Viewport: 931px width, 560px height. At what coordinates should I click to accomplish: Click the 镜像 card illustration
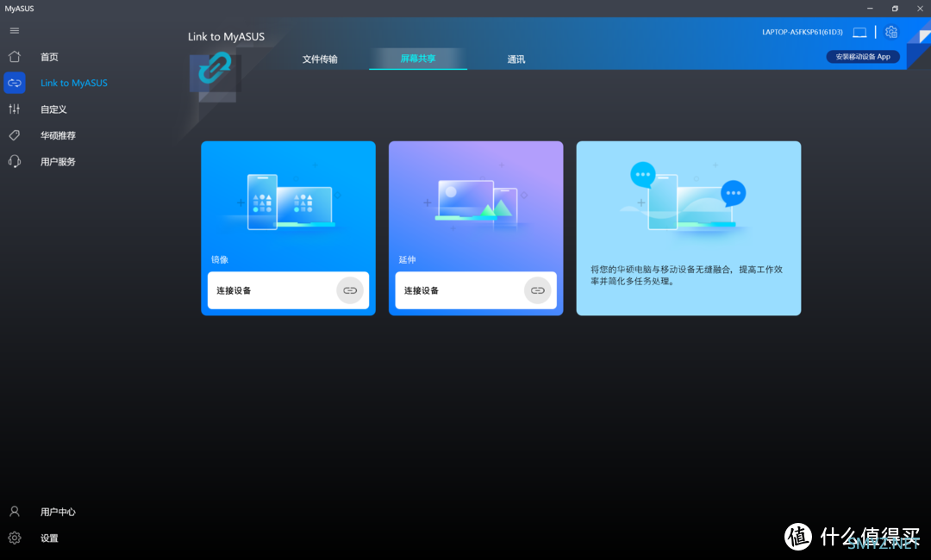(289, 202)
